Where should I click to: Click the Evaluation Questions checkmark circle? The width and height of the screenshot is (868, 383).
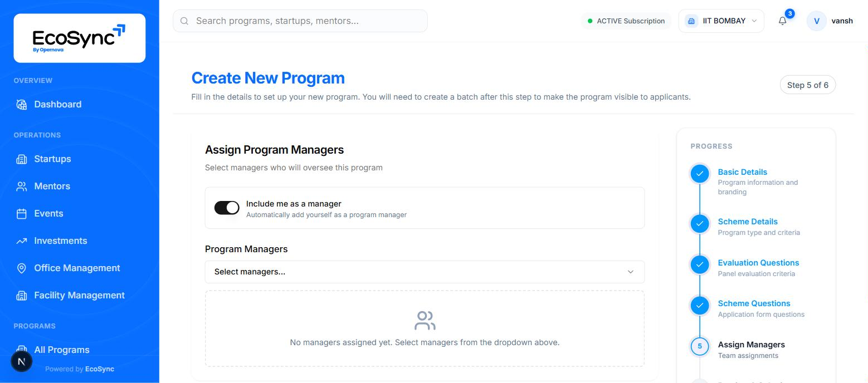[700, 264]
